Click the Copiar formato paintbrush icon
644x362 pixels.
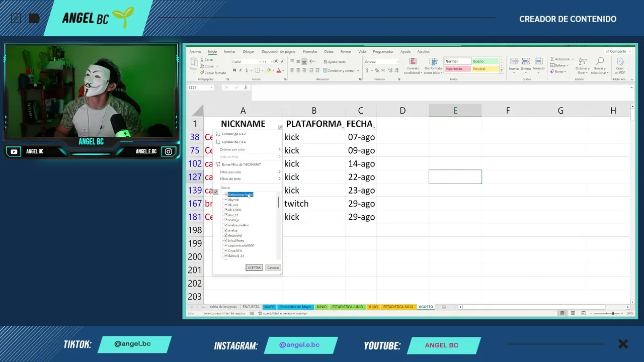point(202,73)
